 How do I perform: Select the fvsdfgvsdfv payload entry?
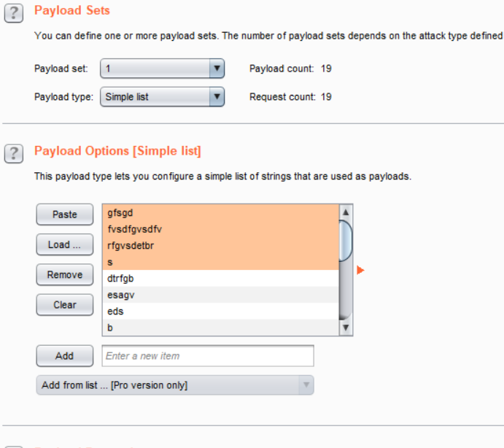pos(219,230)
